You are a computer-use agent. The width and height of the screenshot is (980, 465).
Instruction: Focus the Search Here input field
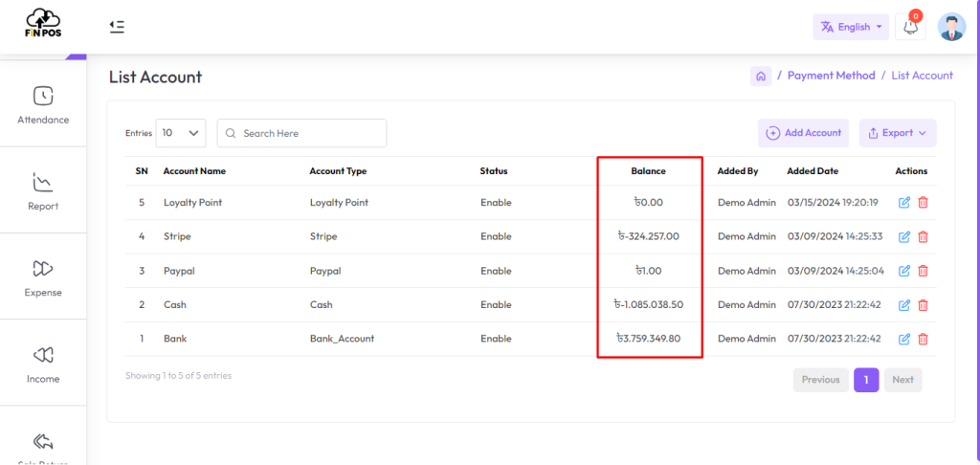coord(301,133)
